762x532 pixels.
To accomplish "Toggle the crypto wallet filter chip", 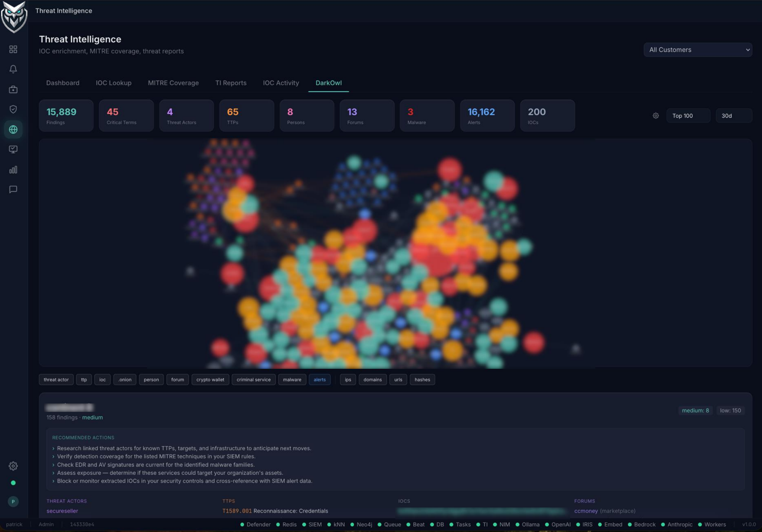I will (210, 380).
